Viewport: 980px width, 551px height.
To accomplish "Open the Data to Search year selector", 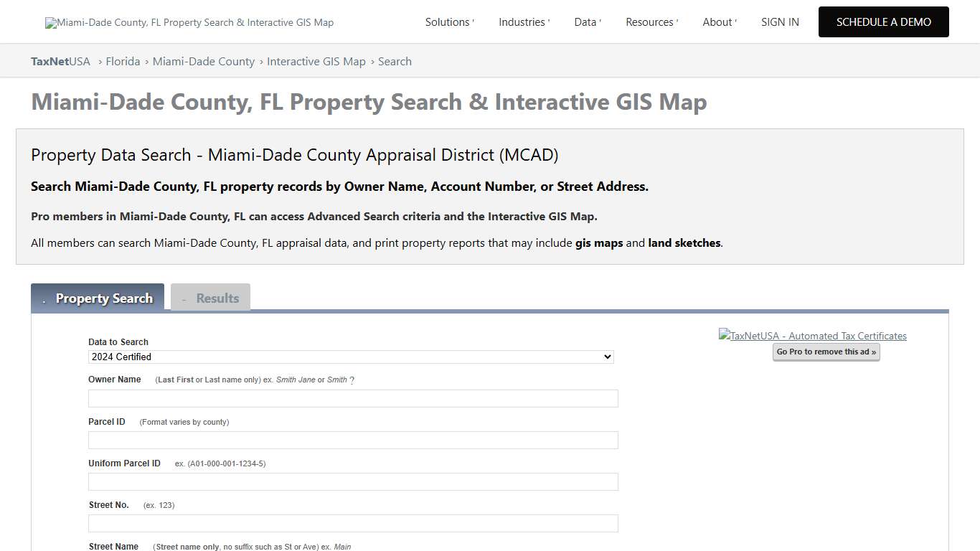I will coord(350,357).
